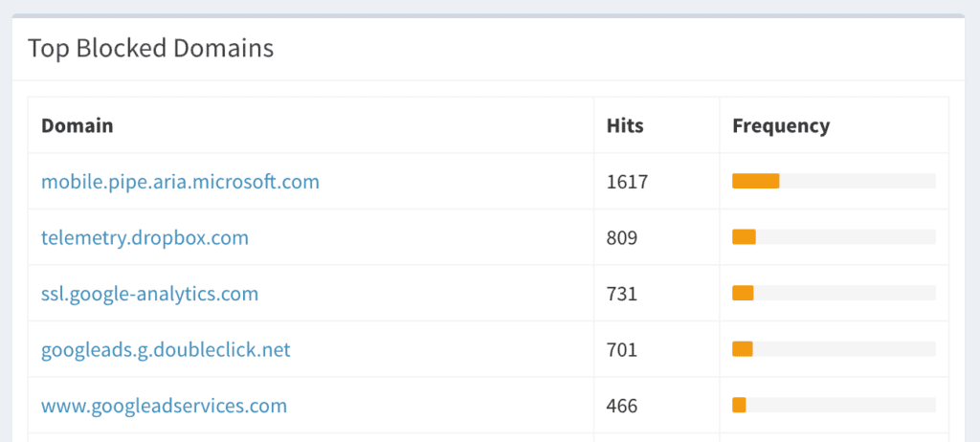The image size is (980, 442).
Task: Select the 809 hits value
Action: (622, 237)
